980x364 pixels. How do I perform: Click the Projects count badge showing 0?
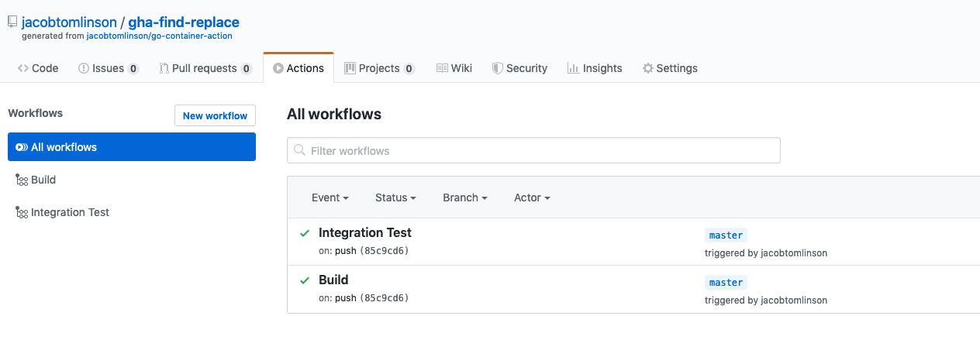[x=409, y=69]
